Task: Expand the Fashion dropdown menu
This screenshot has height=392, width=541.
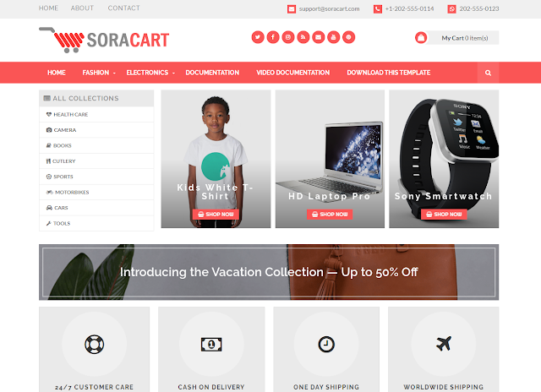Action: coord(99,73)
